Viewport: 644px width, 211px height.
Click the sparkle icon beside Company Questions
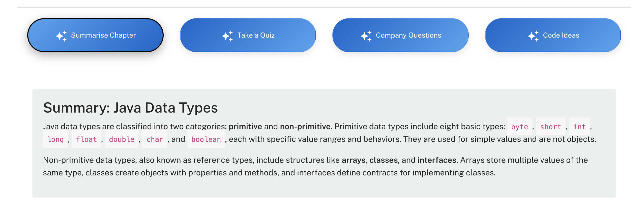[366, 36]
